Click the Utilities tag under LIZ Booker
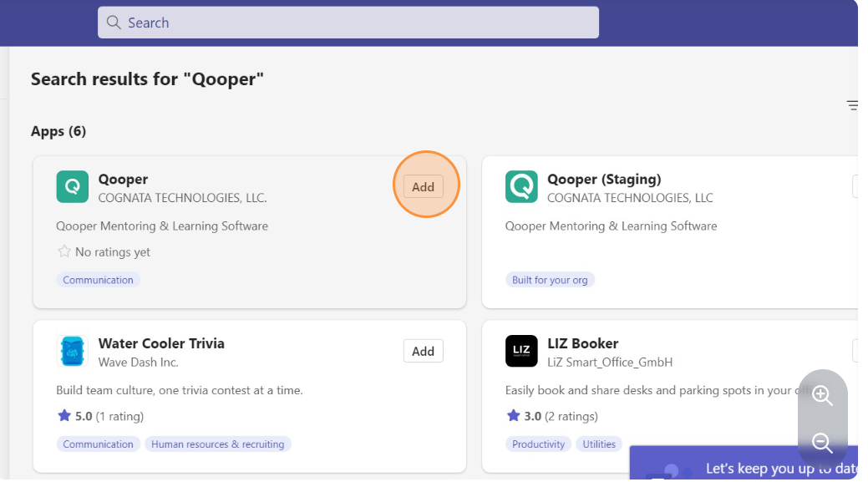868x482 pixels. click(599, 444)
